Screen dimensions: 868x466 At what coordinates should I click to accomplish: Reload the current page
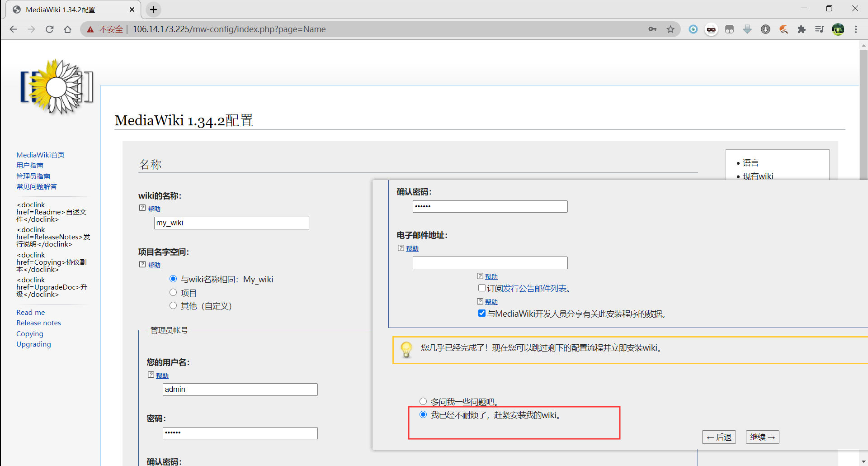pyautogui.click(x=50, y=29)
